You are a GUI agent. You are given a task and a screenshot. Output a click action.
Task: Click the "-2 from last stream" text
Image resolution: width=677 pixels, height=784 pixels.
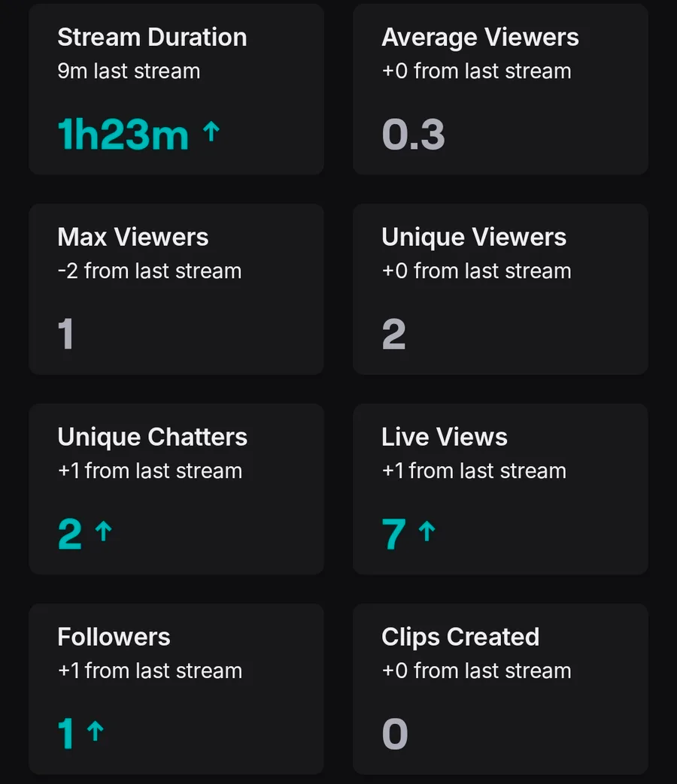pyautogui.click(x=149, y=271)
